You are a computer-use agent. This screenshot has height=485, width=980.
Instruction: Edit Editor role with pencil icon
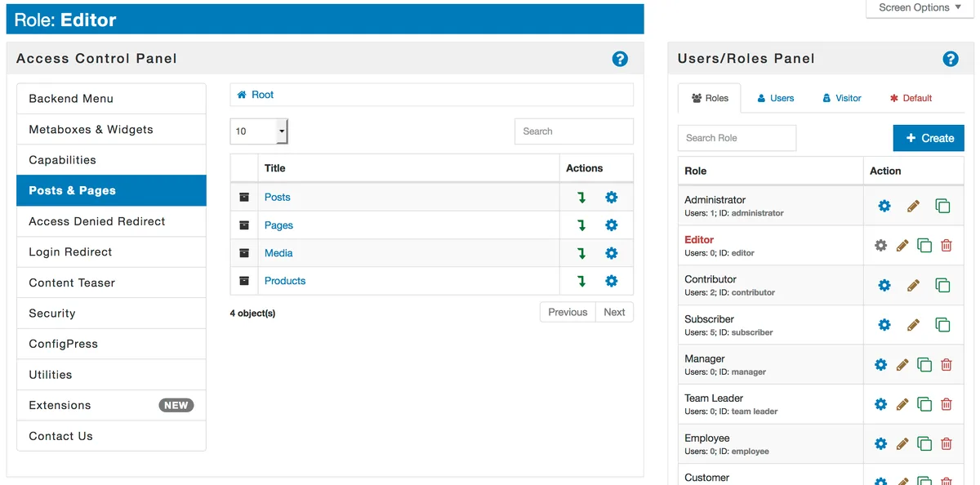(902, 245)
